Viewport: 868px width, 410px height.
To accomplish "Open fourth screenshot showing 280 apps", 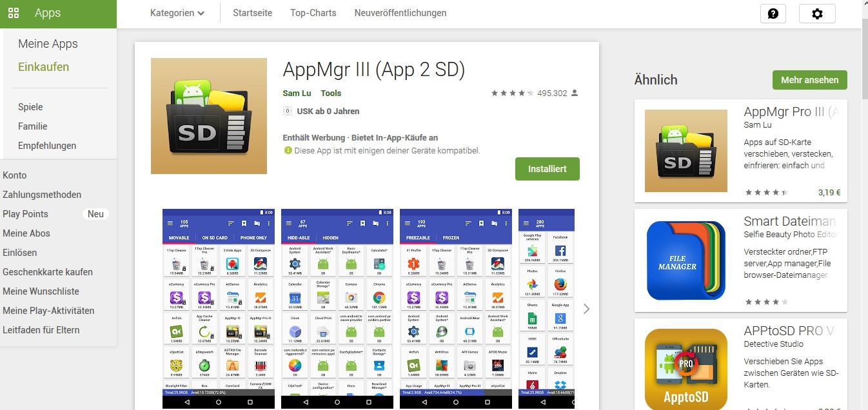I will coord(546,308).
